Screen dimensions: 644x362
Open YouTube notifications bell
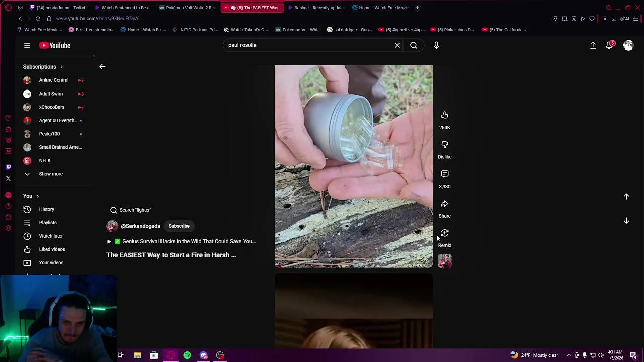(x=610, y=45)
